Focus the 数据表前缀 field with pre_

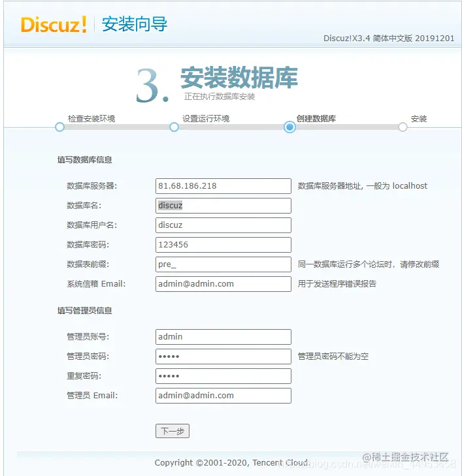click(223, 264)
